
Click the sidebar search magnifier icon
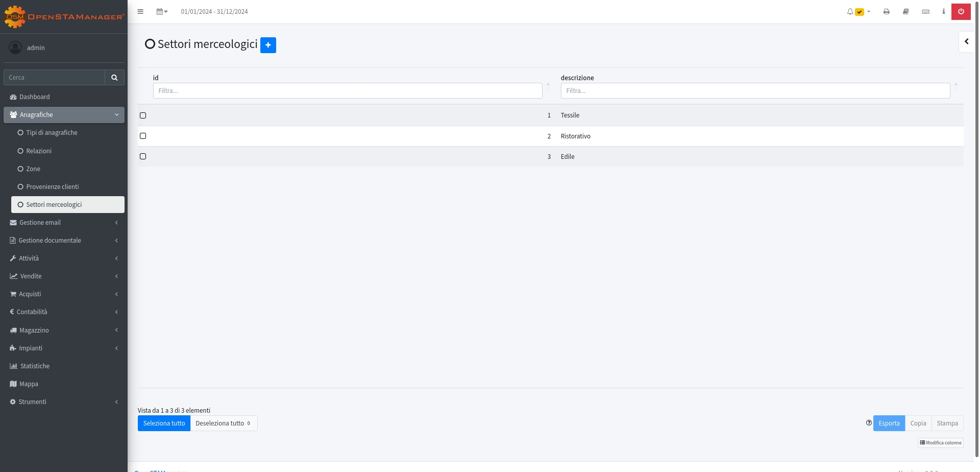[x=114, y=78]
